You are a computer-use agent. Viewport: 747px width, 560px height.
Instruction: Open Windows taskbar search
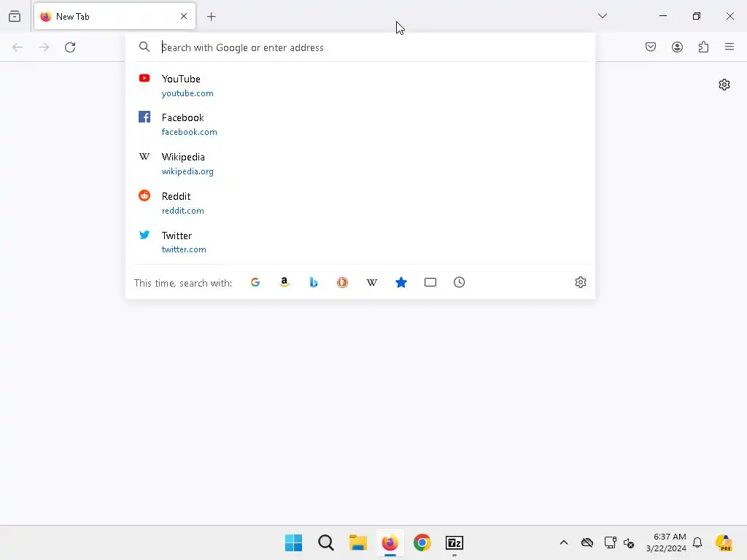point(326,542)
